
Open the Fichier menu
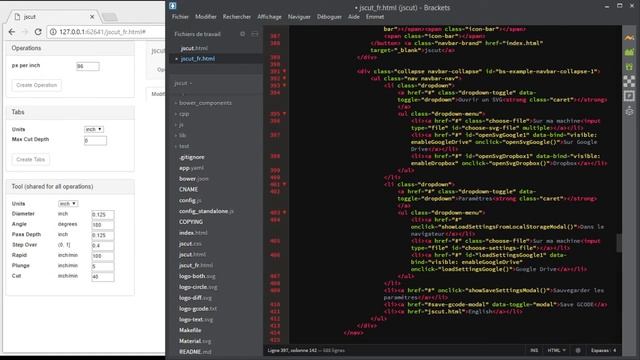click(x=180, y=17)
